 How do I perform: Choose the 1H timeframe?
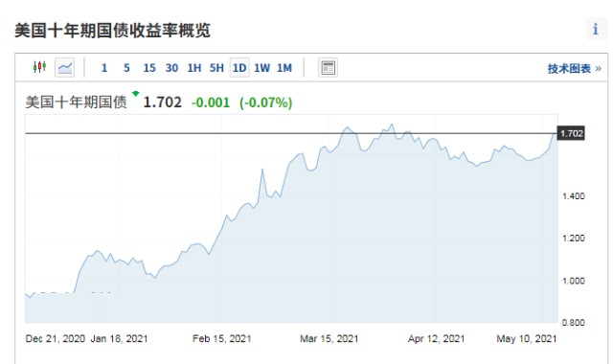(x=194, y=68)
